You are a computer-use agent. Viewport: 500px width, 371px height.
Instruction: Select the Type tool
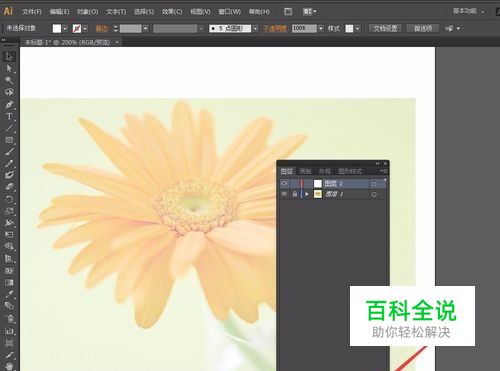pos(9,116)
